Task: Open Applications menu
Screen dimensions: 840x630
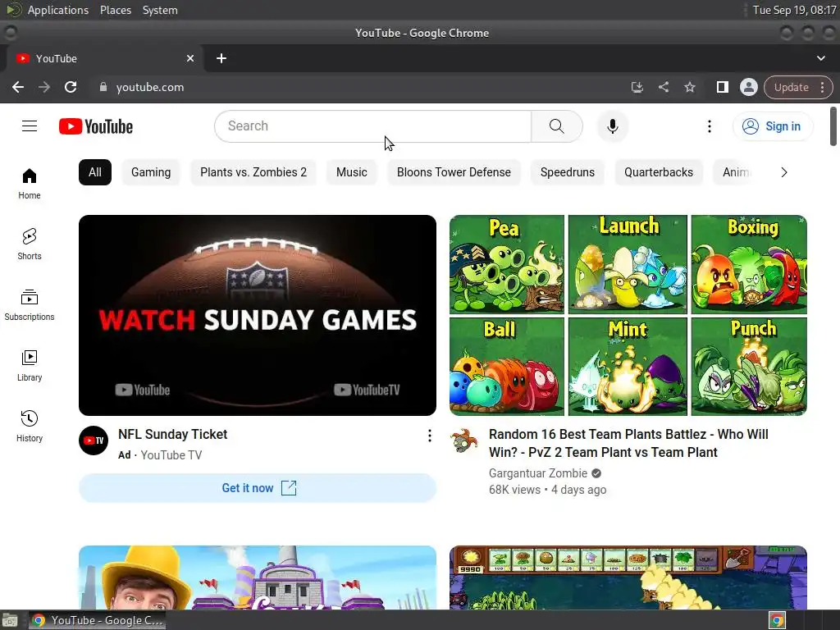Action: [x=58, y=10]
